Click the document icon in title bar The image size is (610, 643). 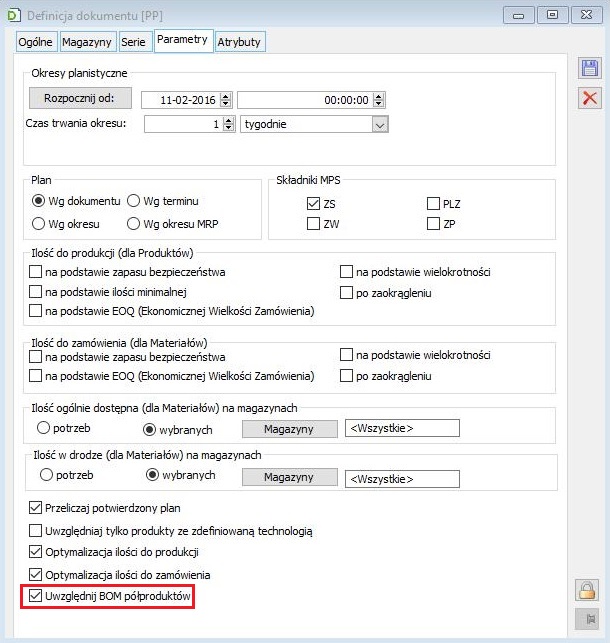pos(14,16)
